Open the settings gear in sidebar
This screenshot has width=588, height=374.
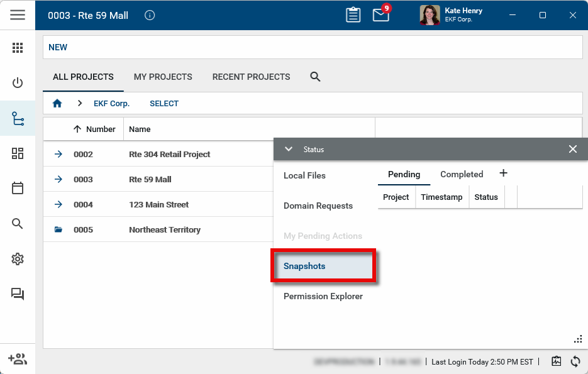pos(18,259)
